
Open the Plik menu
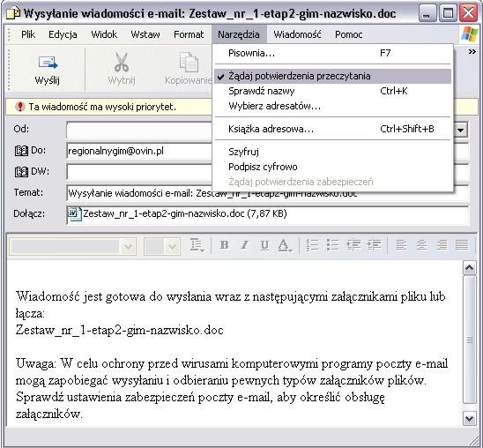28,34
